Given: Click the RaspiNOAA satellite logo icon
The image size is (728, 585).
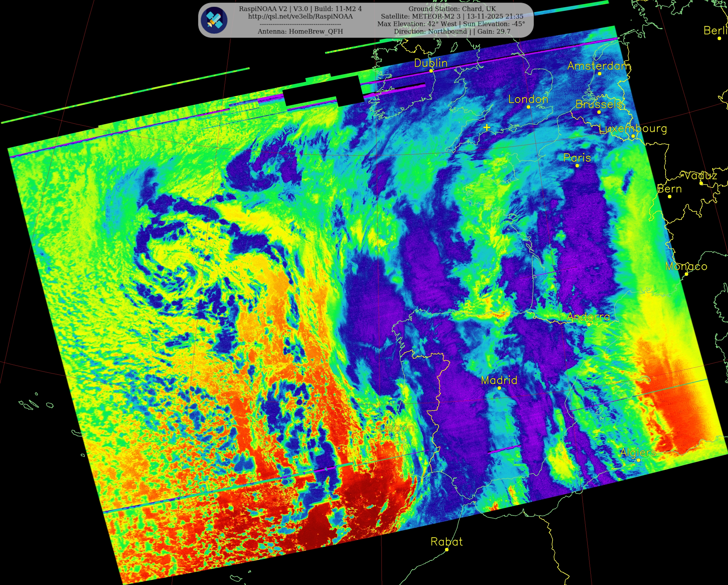Looking at the screenshot, I should pos(214,20).
